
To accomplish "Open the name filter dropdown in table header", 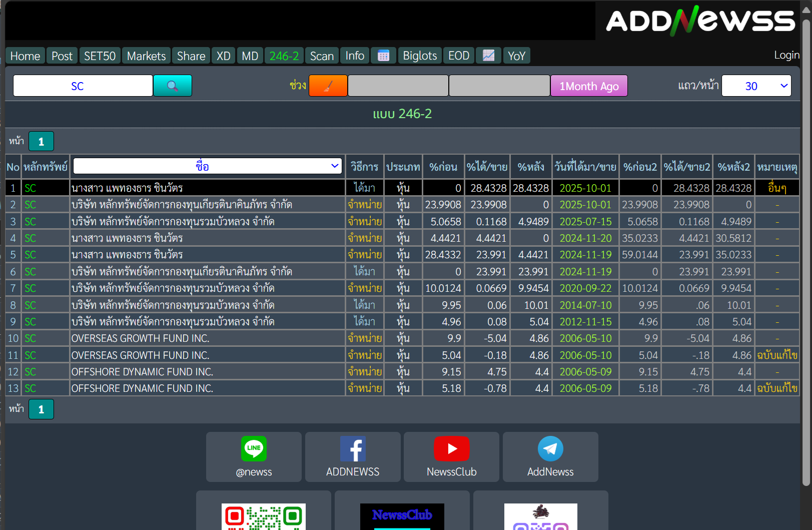I will pos(207,166).
